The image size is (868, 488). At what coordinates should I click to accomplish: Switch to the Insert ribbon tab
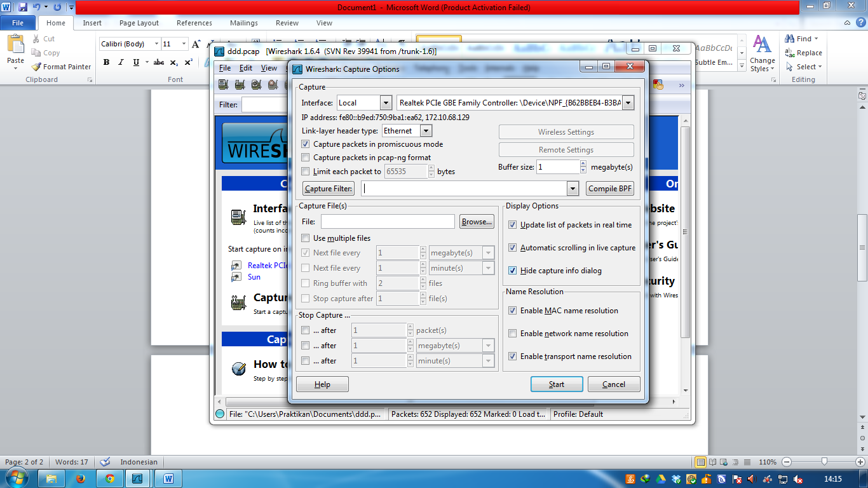[x=92, y=23]
